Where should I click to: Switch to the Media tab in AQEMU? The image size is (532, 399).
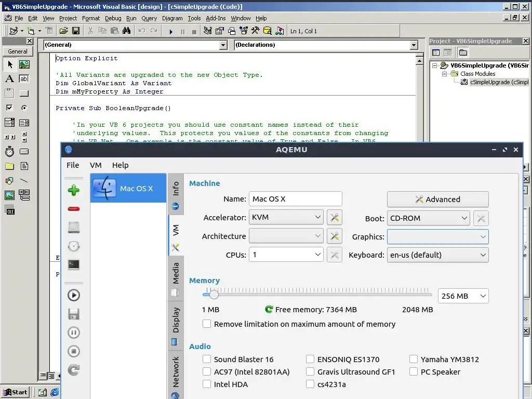pyautogui.click(x=176, y=279)
